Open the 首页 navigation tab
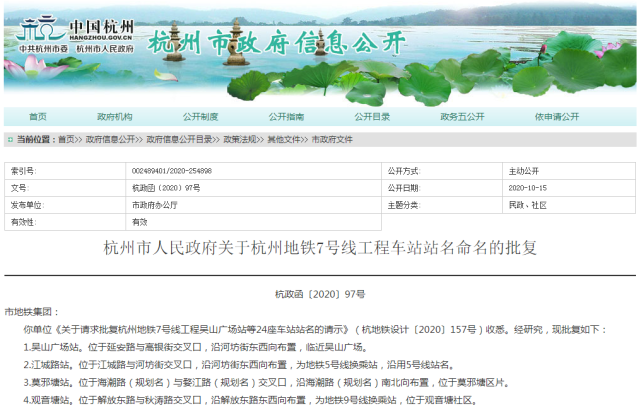This screenshot has height=411, width=641. tap(38, 117)
